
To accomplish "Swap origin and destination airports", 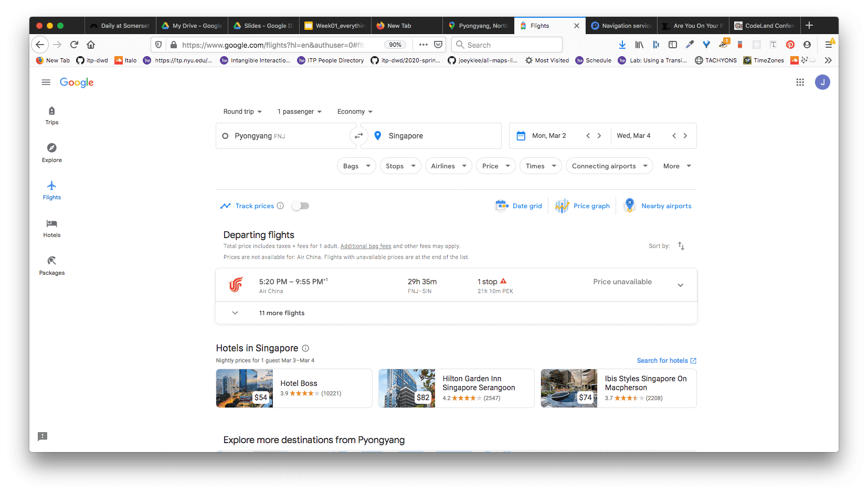I will pyautogui.click(x=358, y=136).
